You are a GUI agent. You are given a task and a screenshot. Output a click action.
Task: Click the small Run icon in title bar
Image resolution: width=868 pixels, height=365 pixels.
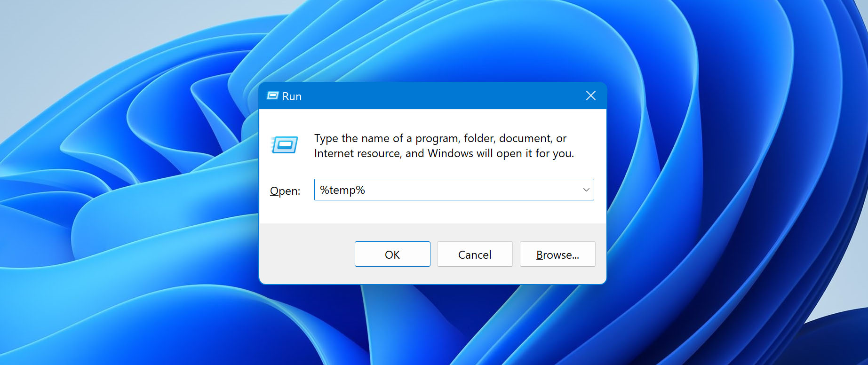272,96
